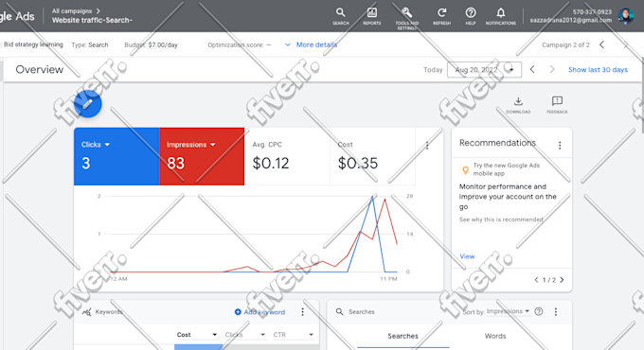Go to next date range arrow
644x350 pixels.
[552, 69]
